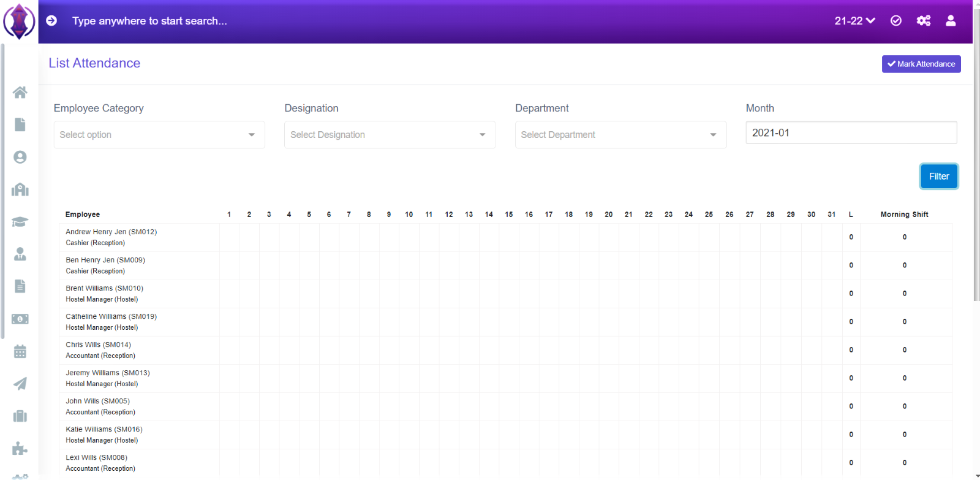Open the paper plane icon in sidebar

point(20,384)
